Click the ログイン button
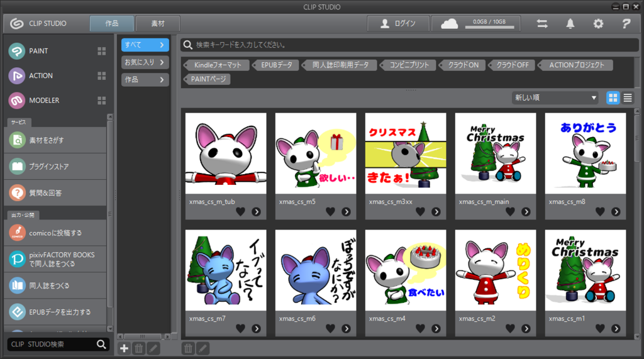 [x=398, y=23]
